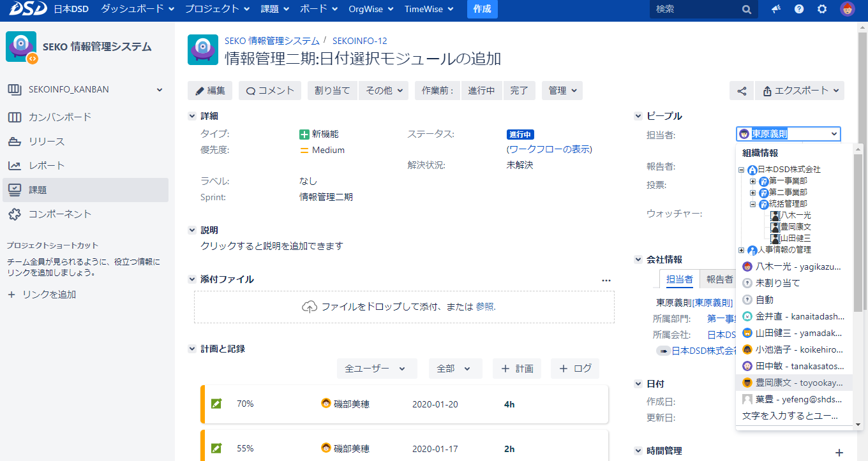Collapse the ピープル section
868x461 pixels.
(638, 116)
